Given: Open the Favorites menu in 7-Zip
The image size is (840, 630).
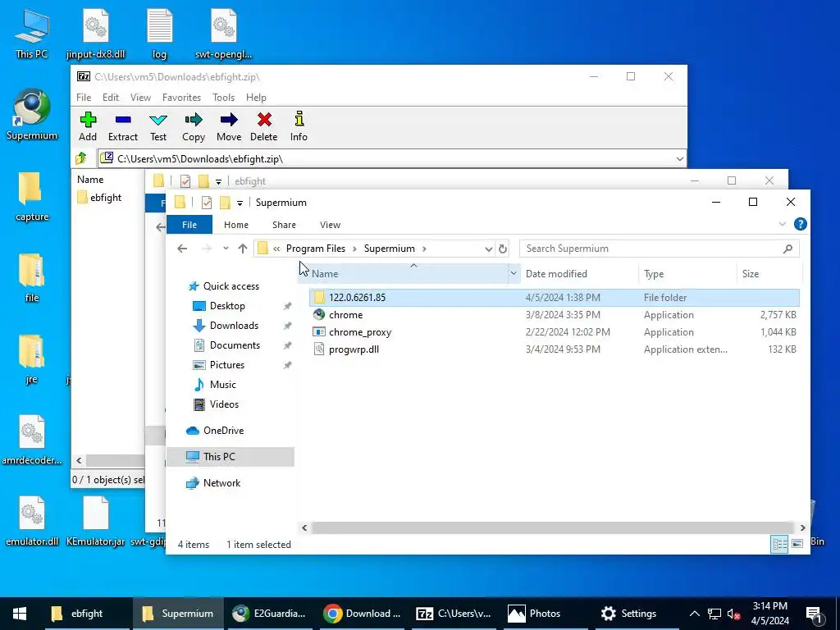Looking at the screenshot, I should pos(181,98).
